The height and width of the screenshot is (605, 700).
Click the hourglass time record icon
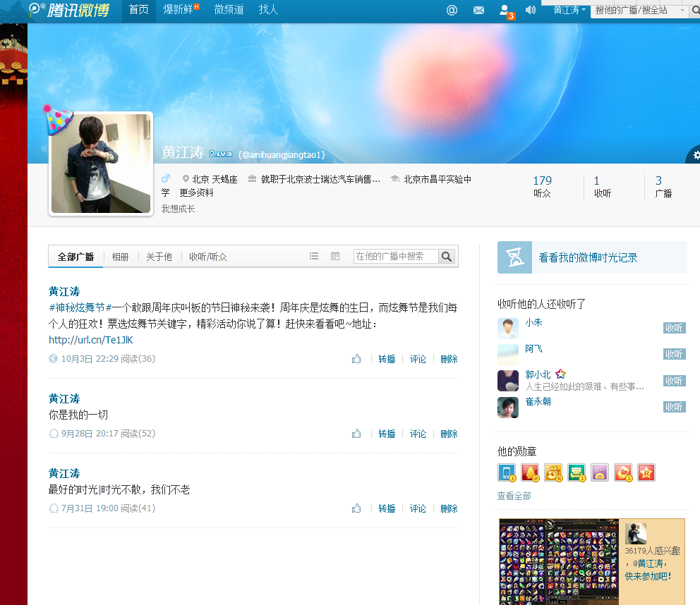tap(514, 257)
